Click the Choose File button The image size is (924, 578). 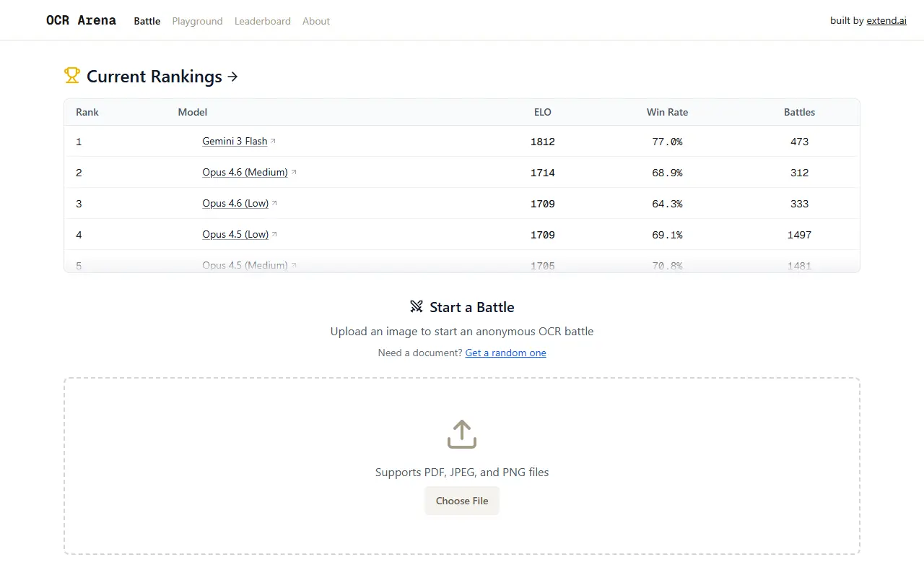pos(462,501)
